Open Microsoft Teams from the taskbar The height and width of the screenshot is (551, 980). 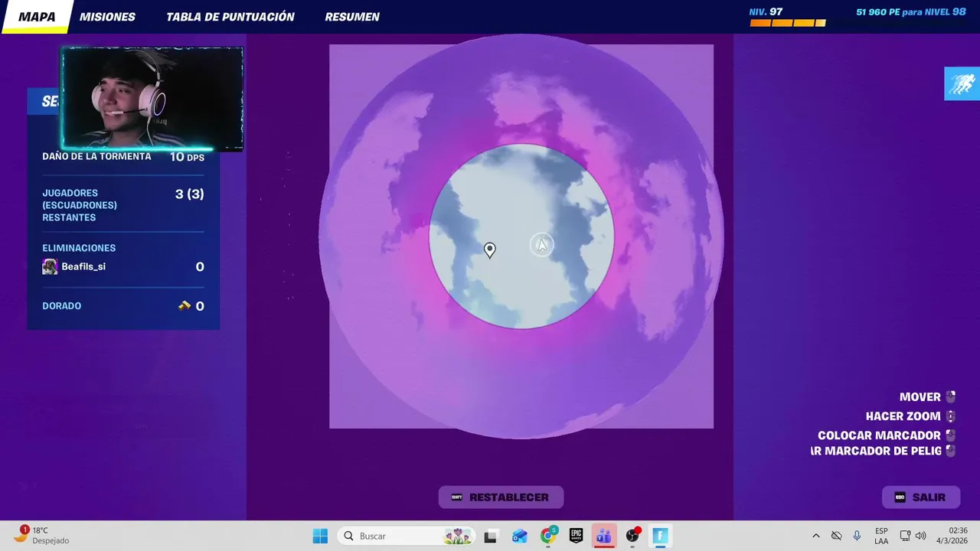[x=604, y=536]
